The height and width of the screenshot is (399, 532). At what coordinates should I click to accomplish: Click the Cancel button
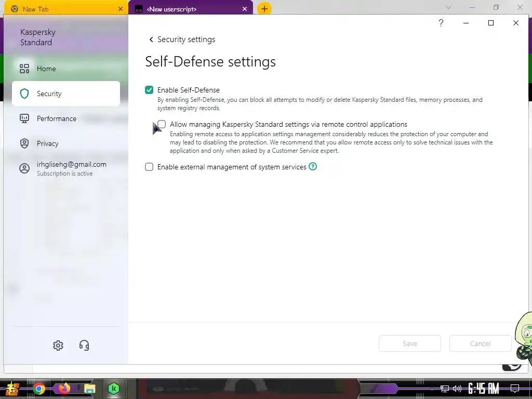[x=481, y=343]
